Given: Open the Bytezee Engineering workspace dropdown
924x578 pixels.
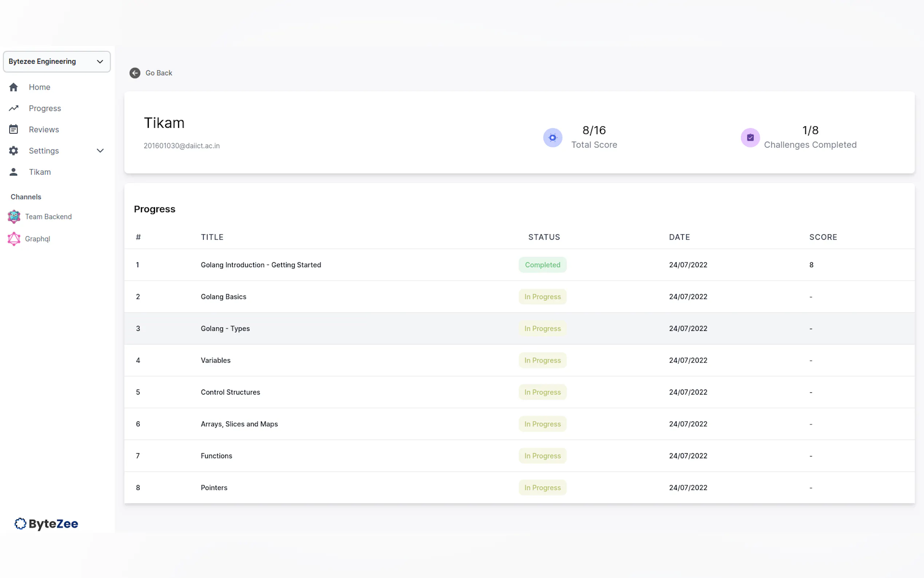Looking at the screenshot, I should (x=56, y=62).
